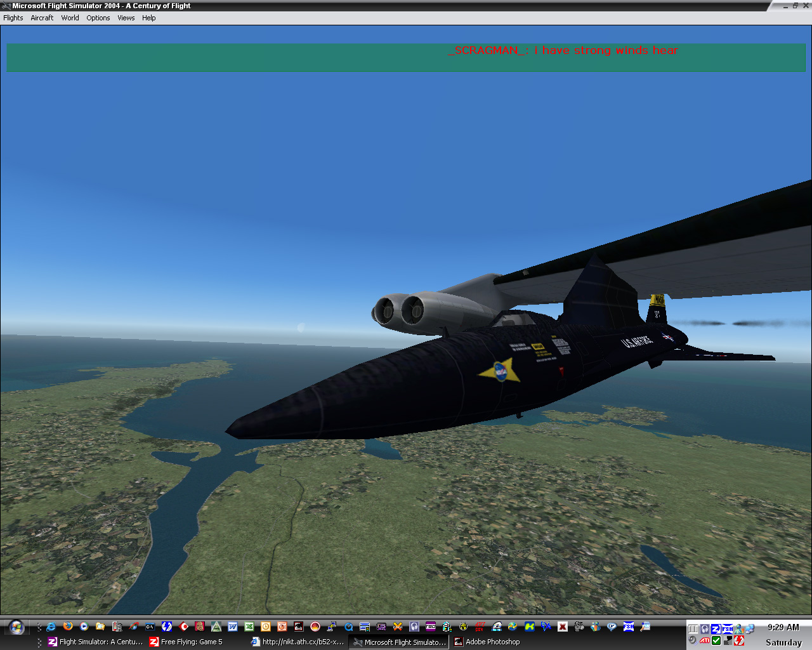
Task: Open the World menu
Action: click(70, 18)
